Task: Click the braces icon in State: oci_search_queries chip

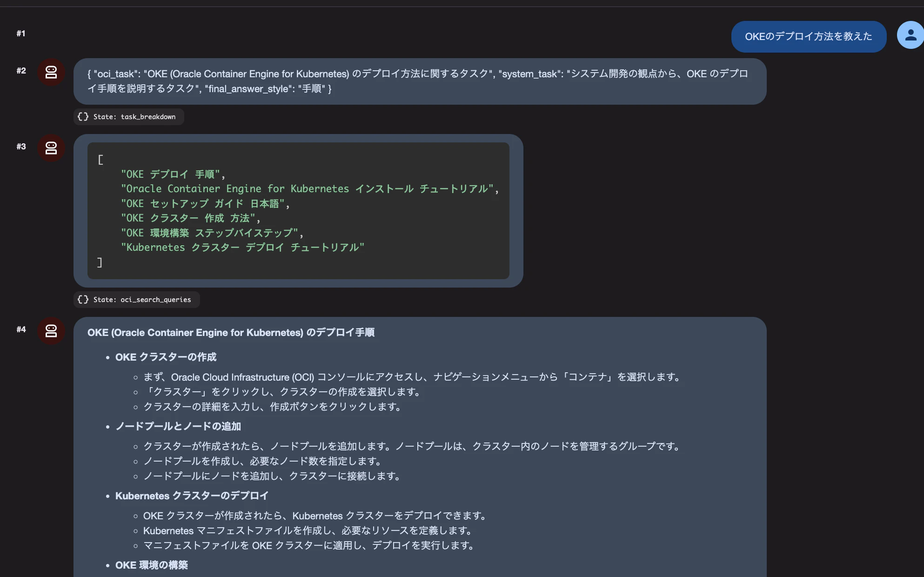Action: 83,299
